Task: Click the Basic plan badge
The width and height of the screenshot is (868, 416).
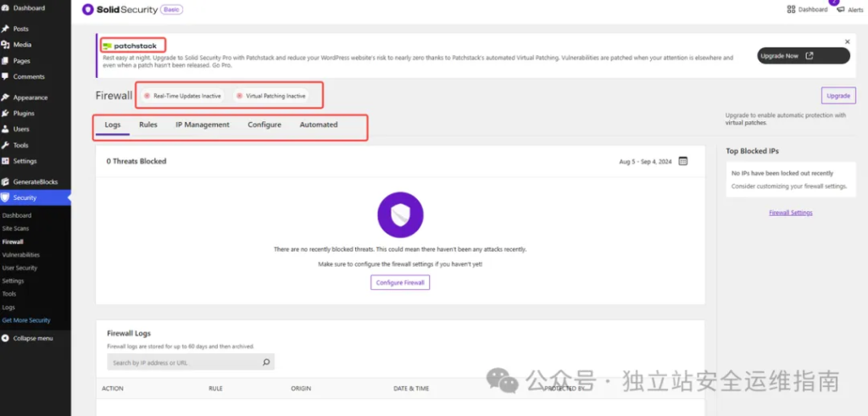Action: click(171, 9)
